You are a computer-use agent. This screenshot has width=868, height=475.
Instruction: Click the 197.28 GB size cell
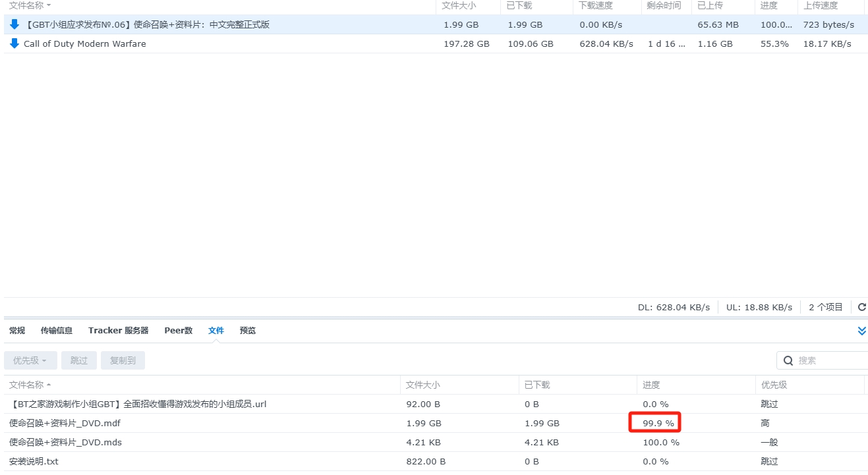tap(467, 43)
